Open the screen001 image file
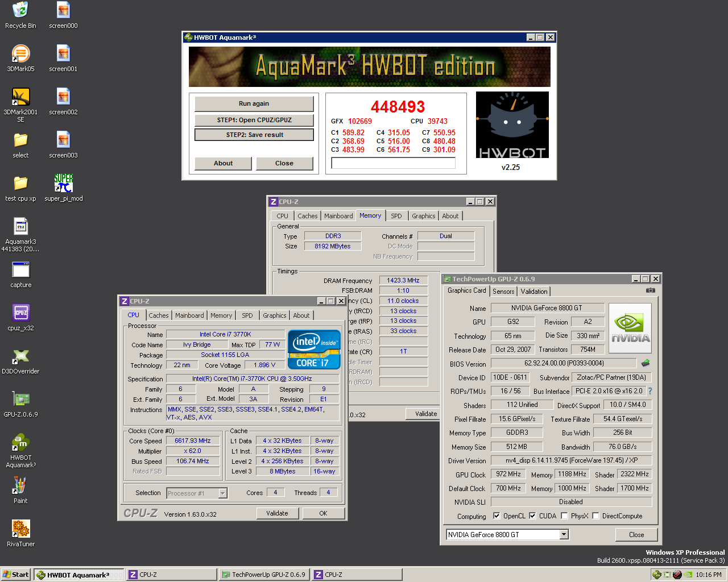 click(x=63, y=59)
